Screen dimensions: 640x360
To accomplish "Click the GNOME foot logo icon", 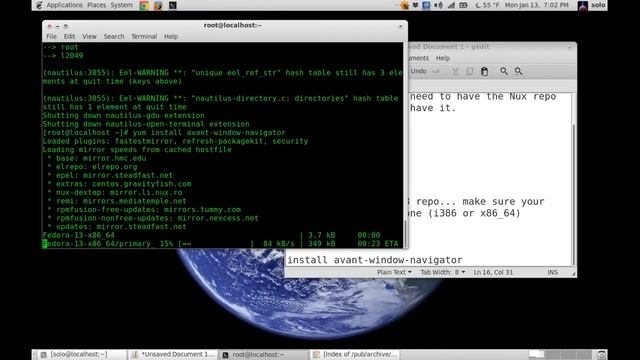I will tap(39, 5).
